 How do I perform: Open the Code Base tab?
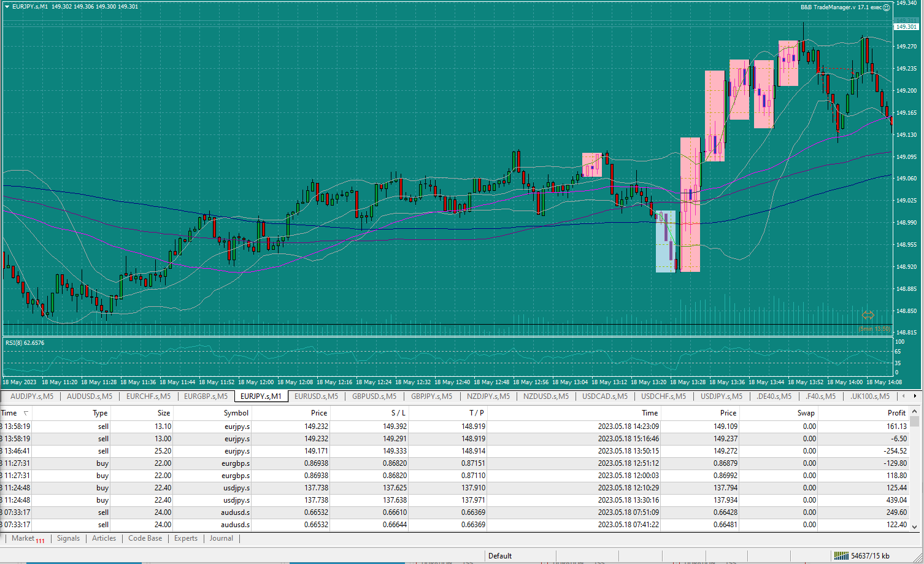point(145,538)
